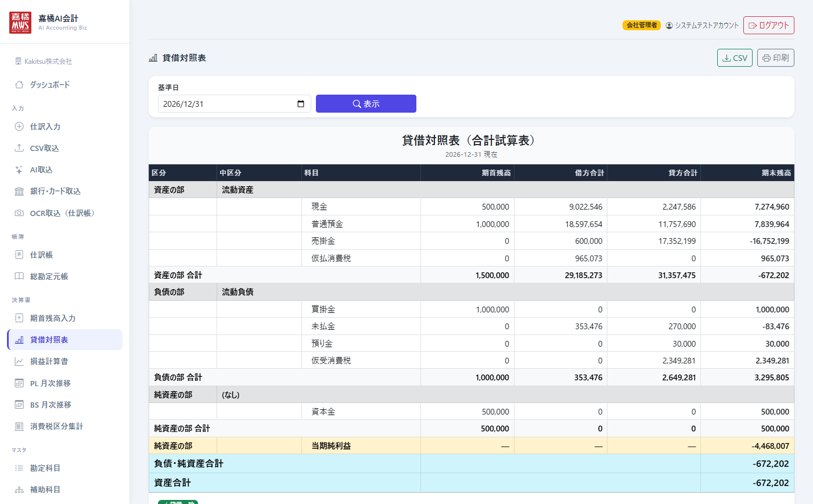Click the 勘定科目 list icon
The height and width of the screenshot is (504, 813).
(x=19, y=468)
